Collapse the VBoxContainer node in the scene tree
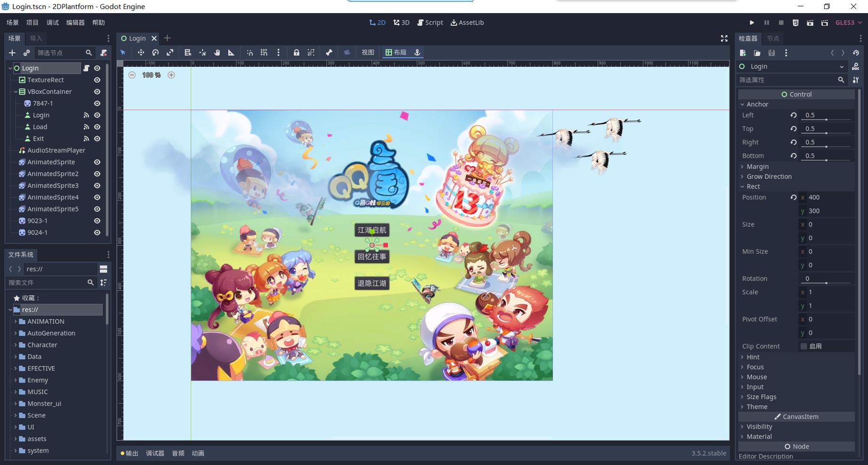 [x=16, y=92]
